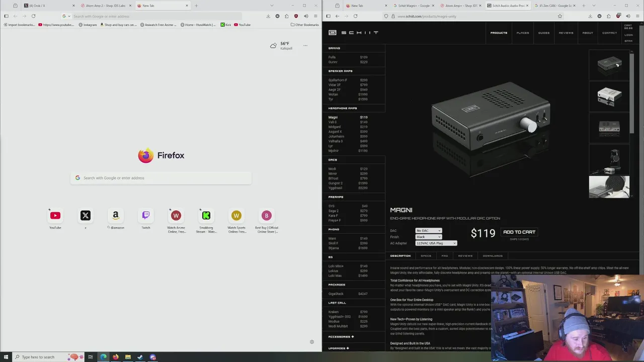Viewport: 644px width, 362px height.
Task: Open the FAQ tab on product page
Action: pyautogui.click(x=444, y=256)
